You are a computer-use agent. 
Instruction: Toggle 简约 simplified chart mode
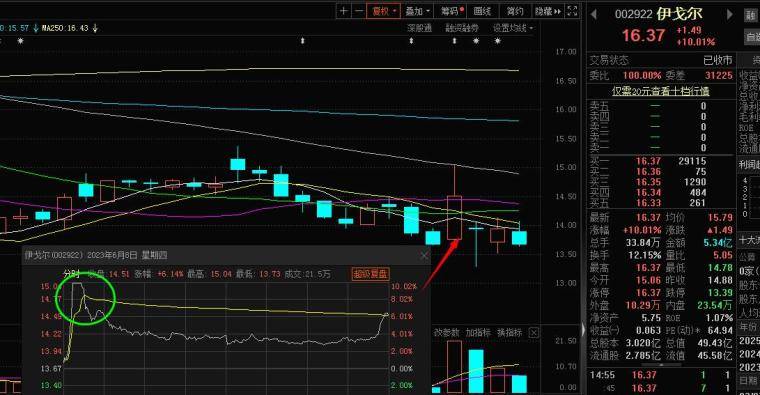tap(515, 11)
